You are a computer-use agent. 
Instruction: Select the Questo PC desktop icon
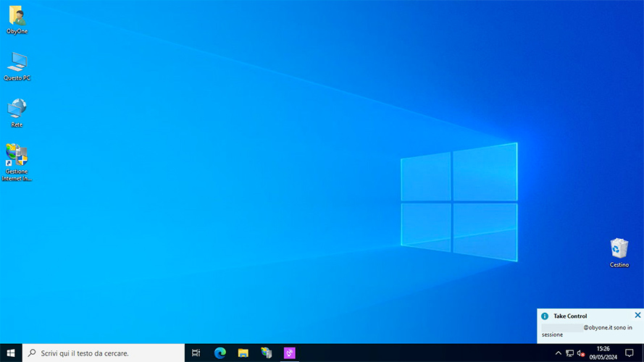(17, 67)
